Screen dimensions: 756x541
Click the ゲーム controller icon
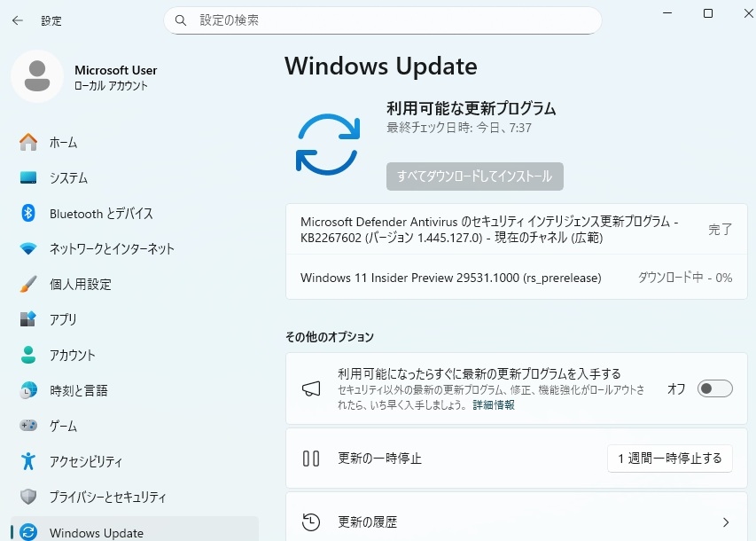click(x=28, y=426)
